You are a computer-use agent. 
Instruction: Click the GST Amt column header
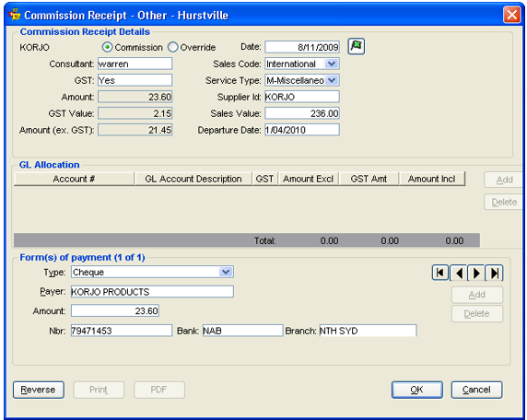[369, 179]
